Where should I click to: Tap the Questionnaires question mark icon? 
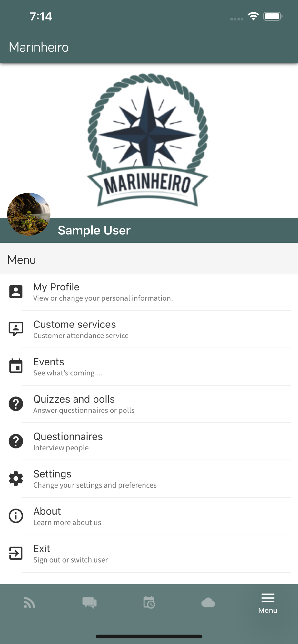pyautogui.click(x=16, y=441)
